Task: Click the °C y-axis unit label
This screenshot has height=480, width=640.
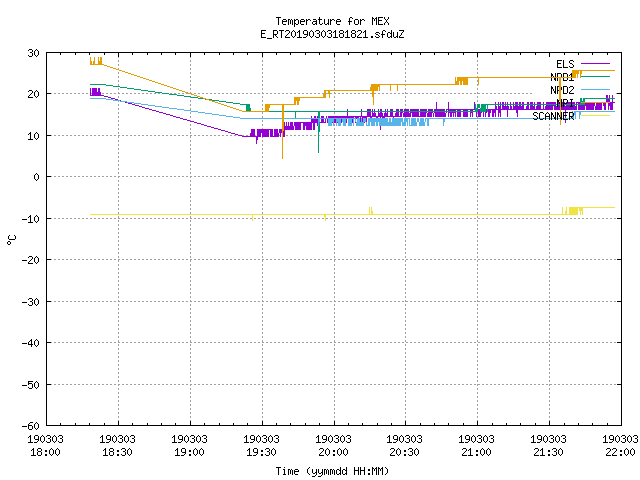Action: (11, 240)
